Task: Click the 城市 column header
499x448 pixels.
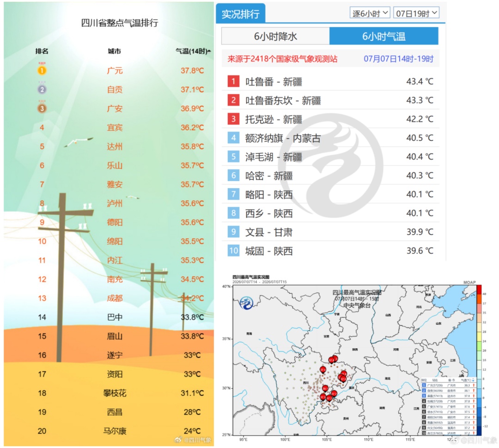Action: (114, 51)
